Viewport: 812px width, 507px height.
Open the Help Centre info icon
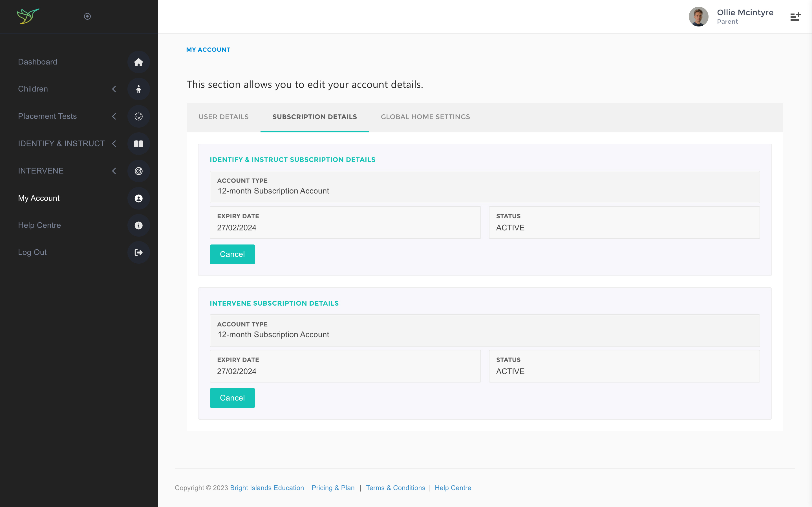coord(139,225)
